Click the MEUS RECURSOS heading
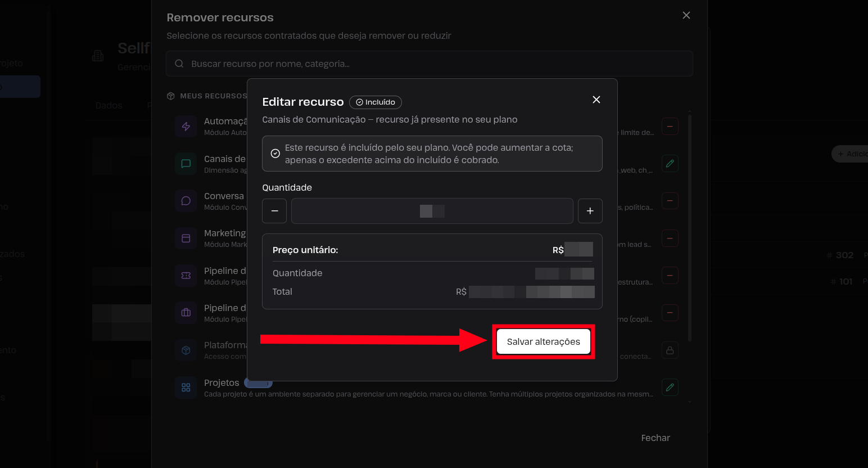 tap(214, 96)
